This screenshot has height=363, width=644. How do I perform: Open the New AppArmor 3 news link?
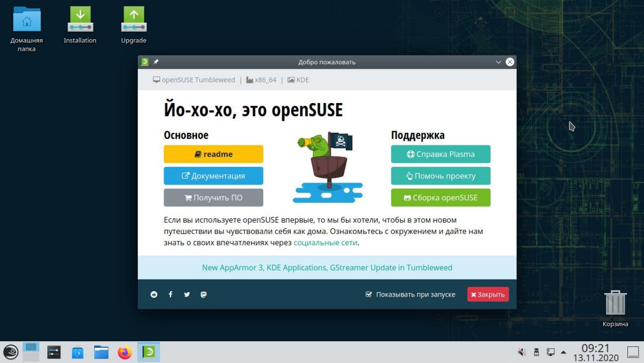[x=327, y=267]
